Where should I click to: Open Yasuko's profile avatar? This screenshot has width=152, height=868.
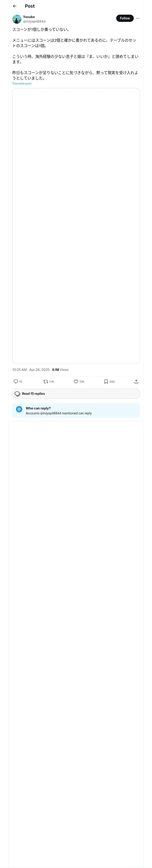[x=17, y=19]
